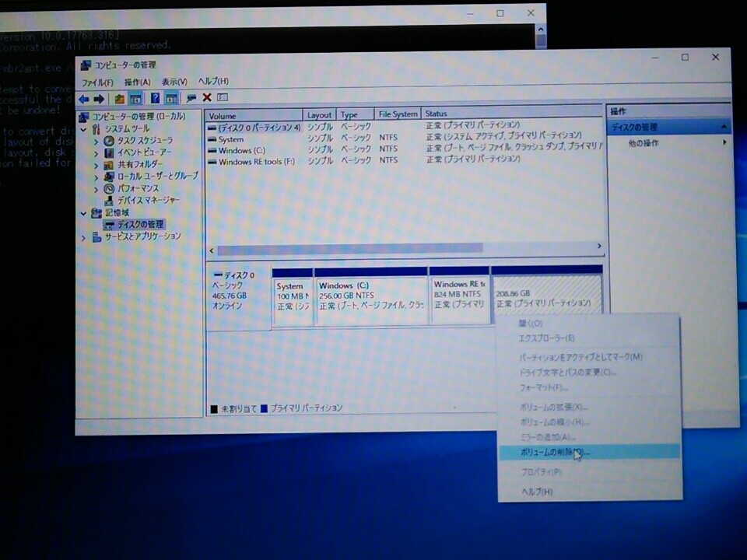Toggle the console tree show/hide toolbar icon
747x560 pixels.
click(x=135, y=99)
